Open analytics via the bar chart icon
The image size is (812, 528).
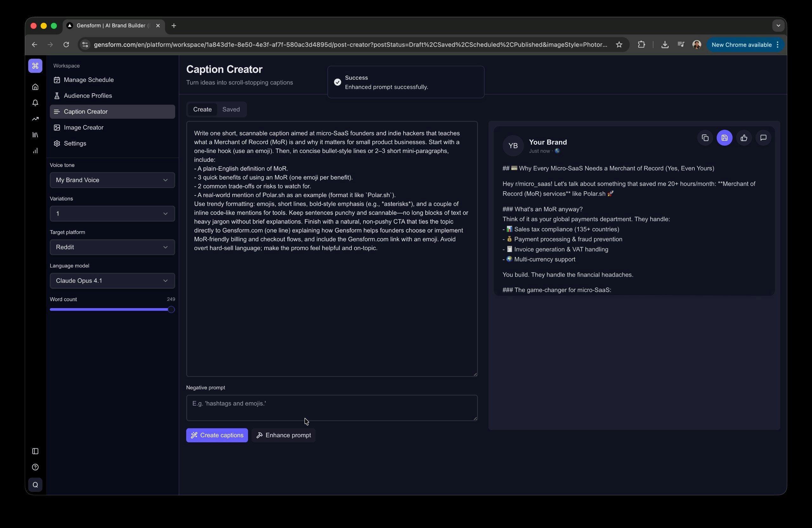click(35, 150)
